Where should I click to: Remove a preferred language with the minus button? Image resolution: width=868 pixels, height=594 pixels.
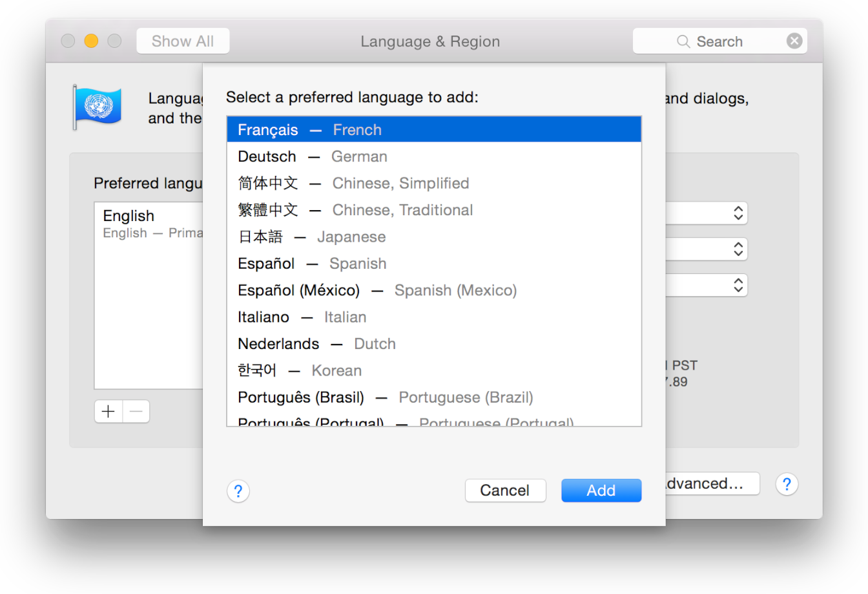tap(136, 410)
